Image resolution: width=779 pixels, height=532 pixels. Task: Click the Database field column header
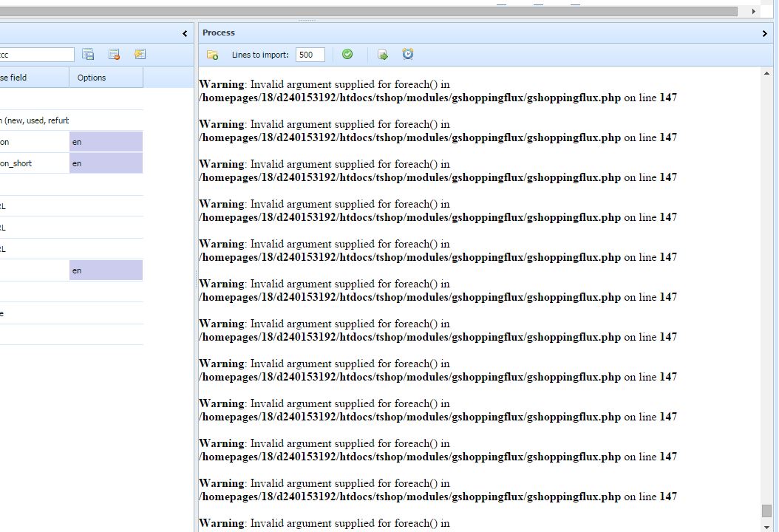click(34, 78)
